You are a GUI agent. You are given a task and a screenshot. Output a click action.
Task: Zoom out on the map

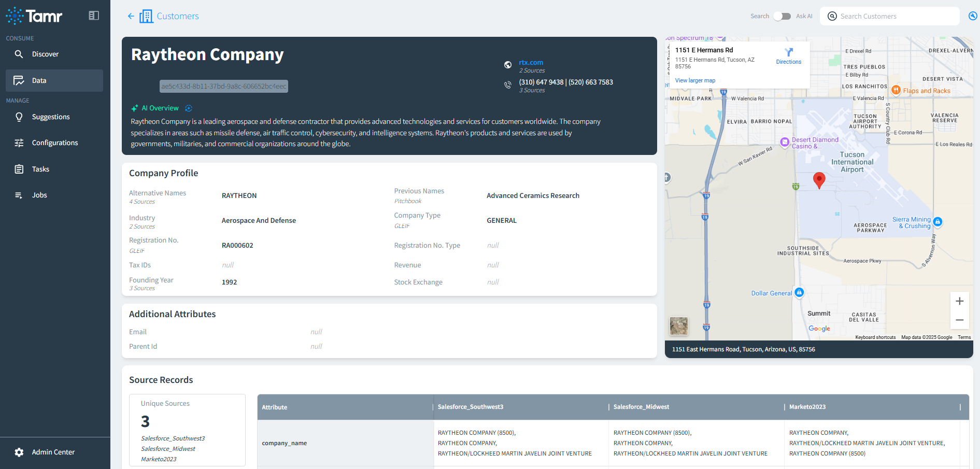coord(960,320)
